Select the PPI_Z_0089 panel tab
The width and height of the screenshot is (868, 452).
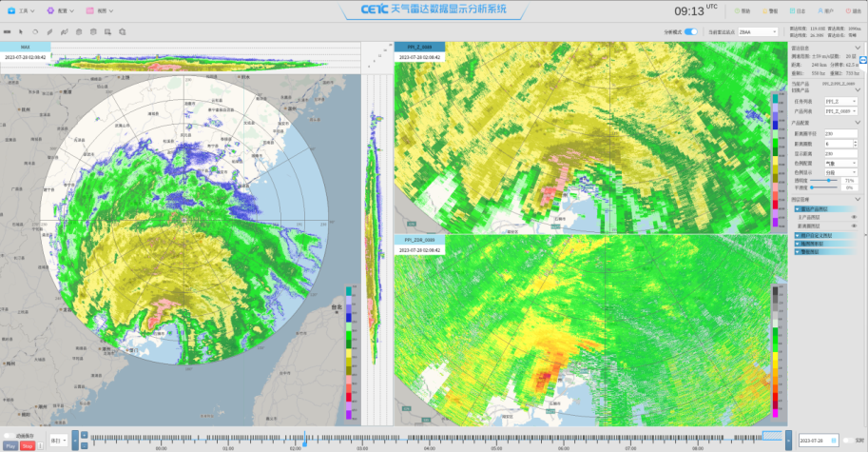[x=419, y=47]
